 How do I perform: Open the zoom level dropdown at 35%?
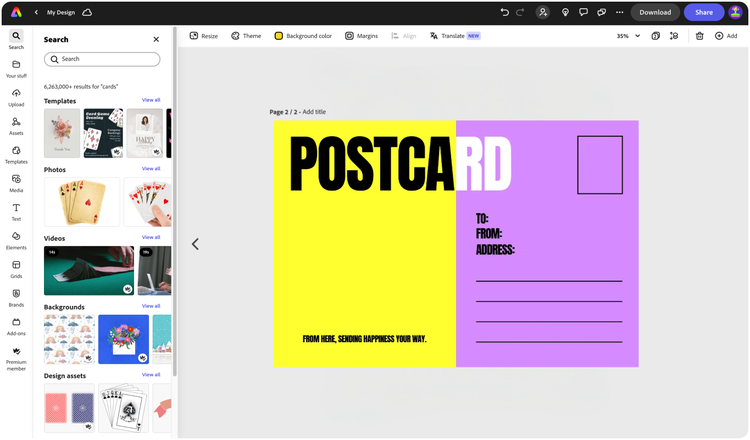tap(628, 36)
